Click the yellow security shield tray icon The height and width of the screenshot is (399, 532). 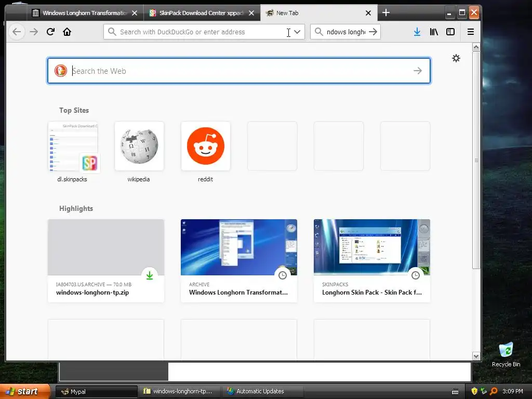coord(474,391)
